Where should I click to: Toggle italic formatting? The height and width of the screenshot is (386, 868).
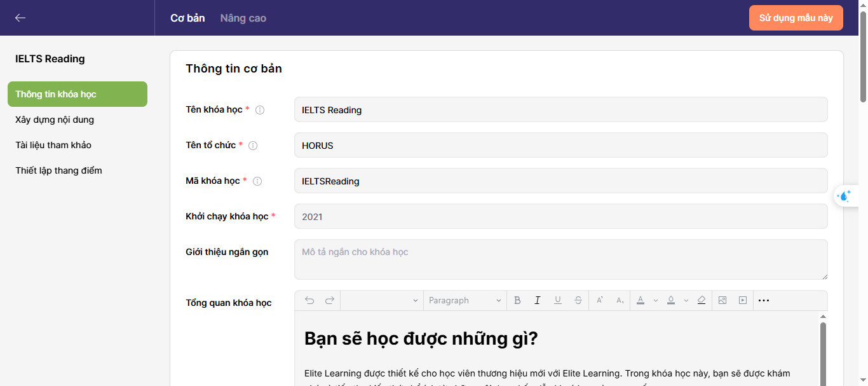(538, 300)
